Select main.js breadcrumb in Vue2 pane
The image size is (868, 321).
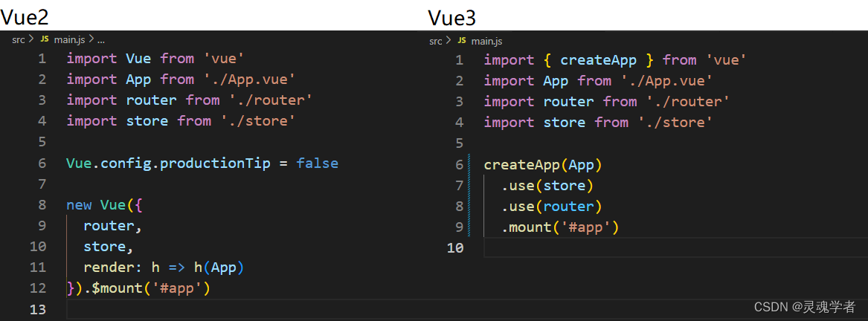coord(69,39)
